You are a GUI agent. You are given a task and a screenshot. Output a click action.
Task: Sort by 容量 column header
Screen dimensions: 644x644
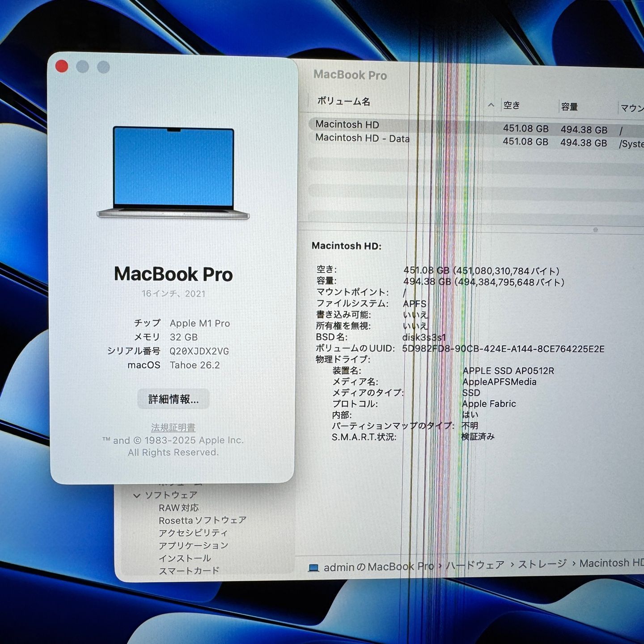tap(569, 106)
